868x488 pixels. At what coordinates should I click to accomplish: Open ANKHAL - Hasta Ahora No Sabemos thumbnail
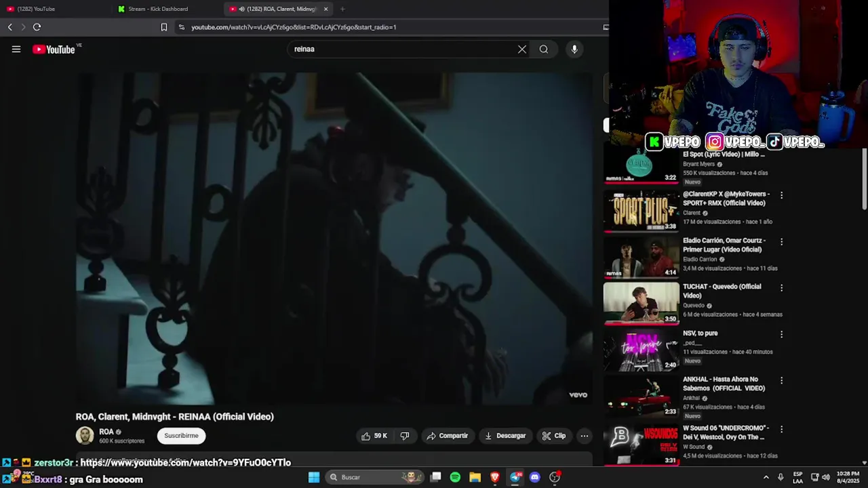click(641, 396)
